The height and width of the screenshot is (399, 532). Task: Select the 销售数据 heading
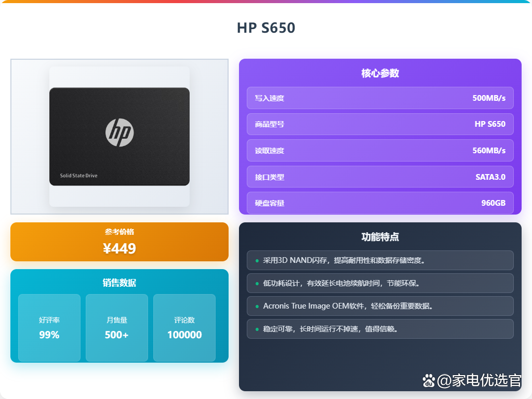tap(119, 283)
